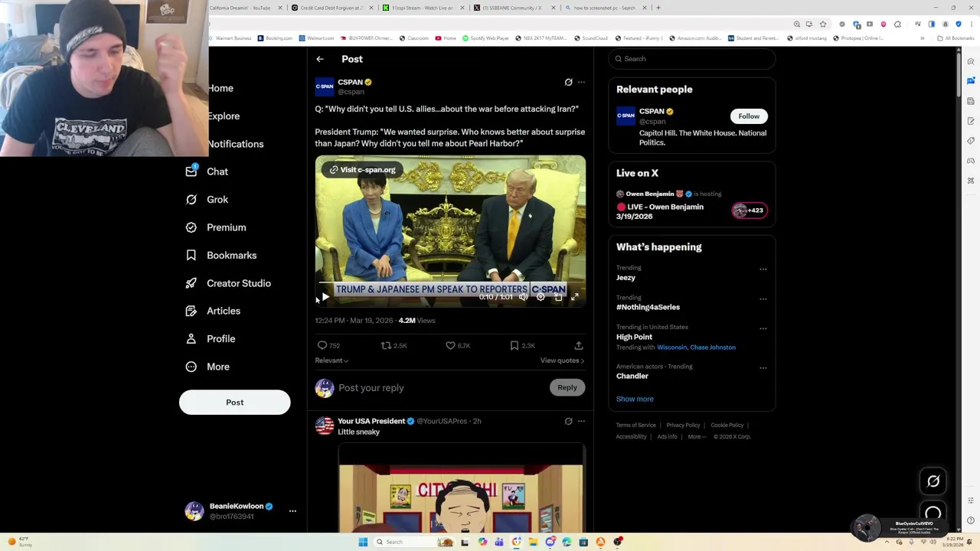Open the Visit c-span.org link
The image size is (980, 551).
363,170
